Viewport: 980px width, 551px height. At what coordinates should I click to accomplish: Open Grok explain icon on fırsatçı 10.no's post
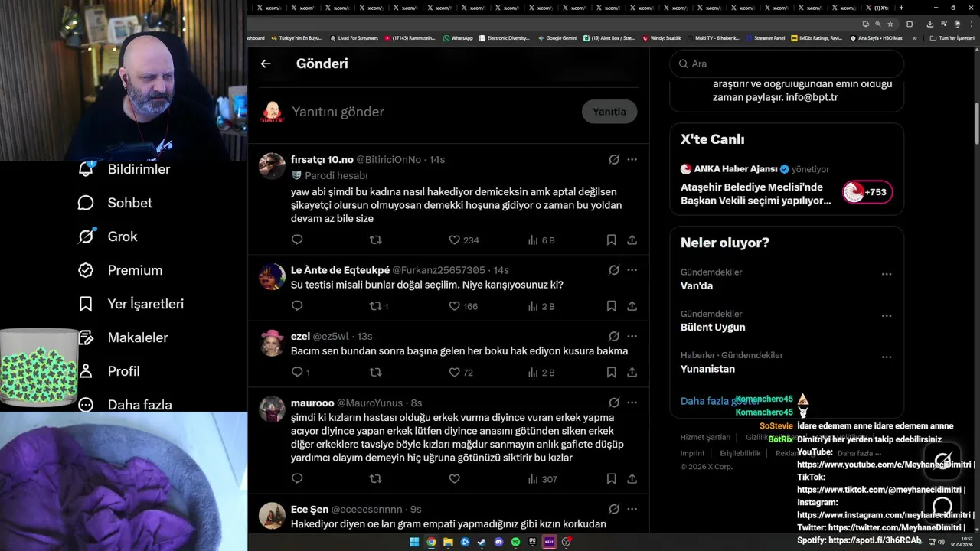[614, 159]
